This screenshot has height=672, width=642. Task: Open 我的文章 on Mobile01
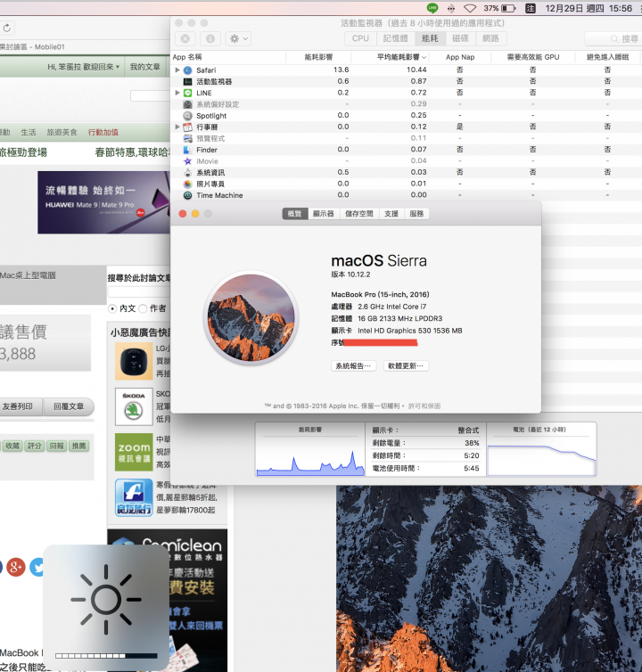click(145, 67)
